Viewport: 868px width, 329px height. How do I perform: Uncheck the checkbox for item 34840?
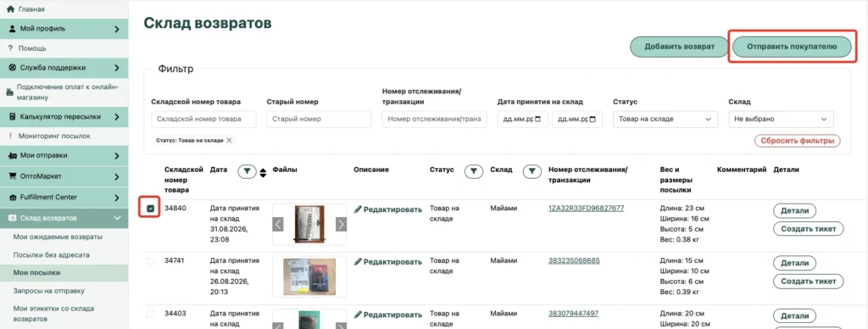(151, 209)
